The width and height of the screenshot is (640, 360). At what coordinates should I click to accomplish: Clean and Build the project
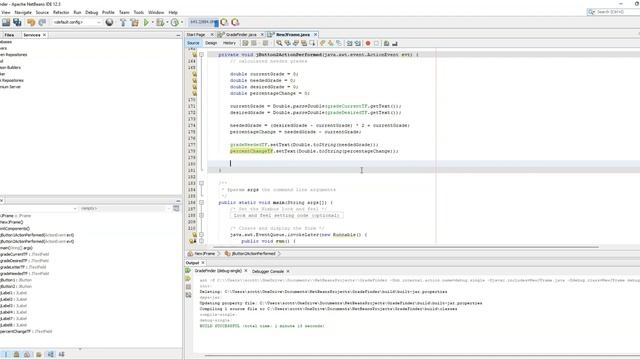pyautogui.click(x=134, y=22)
